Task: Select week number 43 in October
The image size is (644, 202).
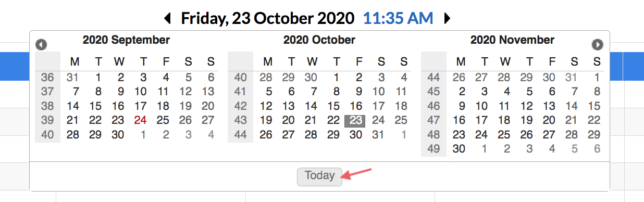Action: 241,121
